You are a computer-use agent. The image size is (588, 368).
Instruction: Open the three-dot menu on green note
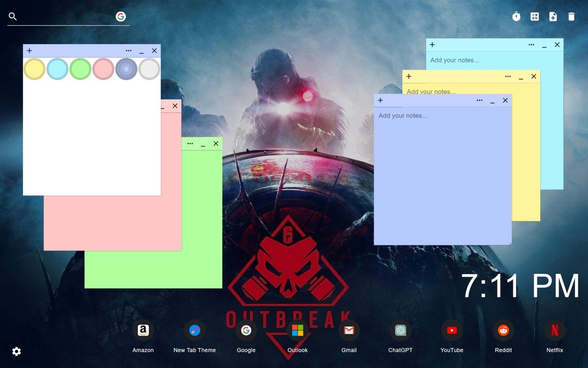(190, 144)
